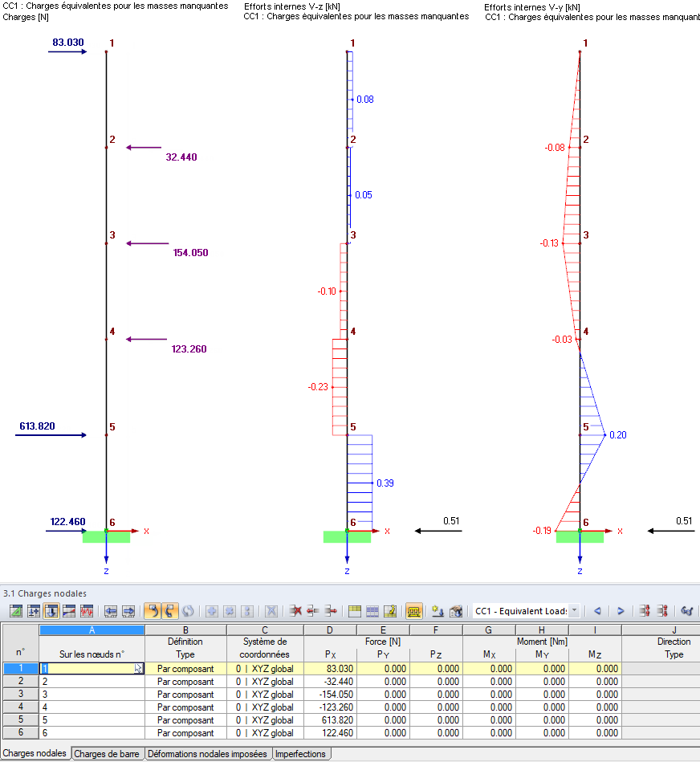Image resolution: width=700 pixels, height=762 pixels.
Task: Click the -0.23 value on V-z diagram
Action: (x=318, y=387)
